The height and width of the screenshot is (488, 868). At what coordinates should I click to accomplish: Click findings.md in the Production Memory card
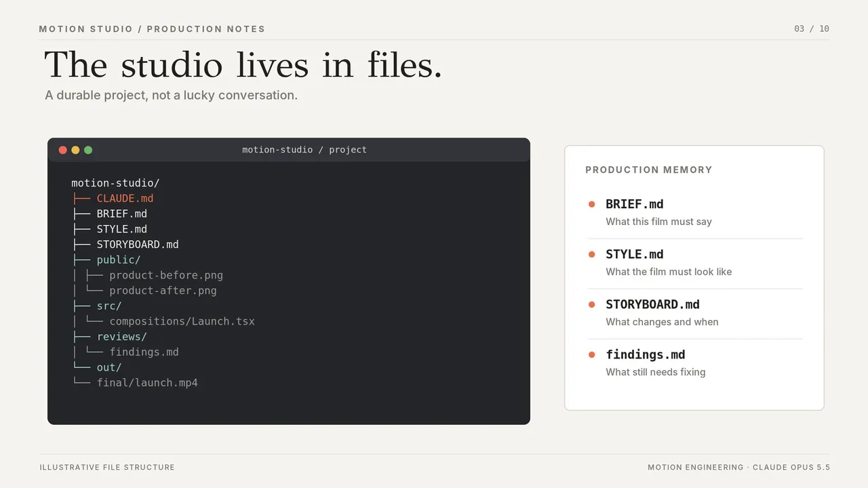point(646,354)
